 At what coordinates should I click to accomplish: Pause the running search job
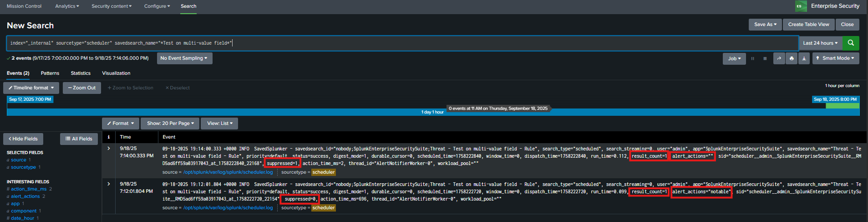(x=753, y=58)
